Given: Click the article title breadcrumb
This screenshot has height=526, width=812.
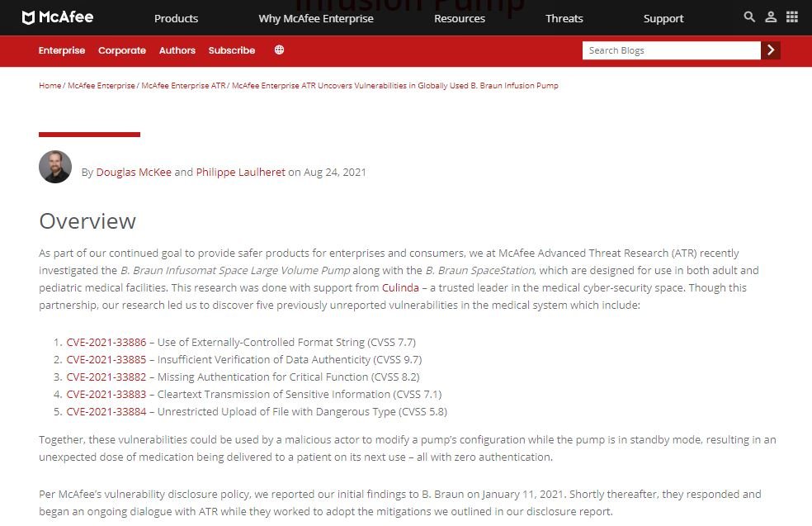Looking at the screenshot, I should (x=395, y=86).
